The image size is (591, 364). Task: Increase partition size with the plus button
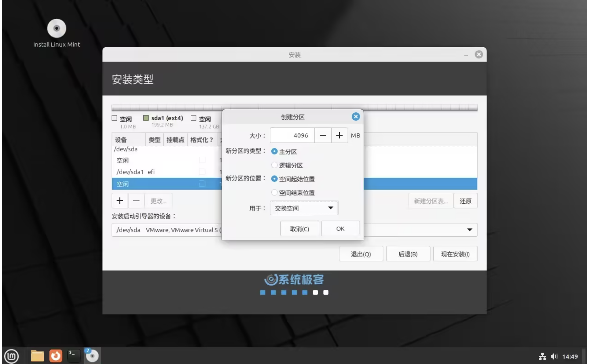click(x=339, y=135)
